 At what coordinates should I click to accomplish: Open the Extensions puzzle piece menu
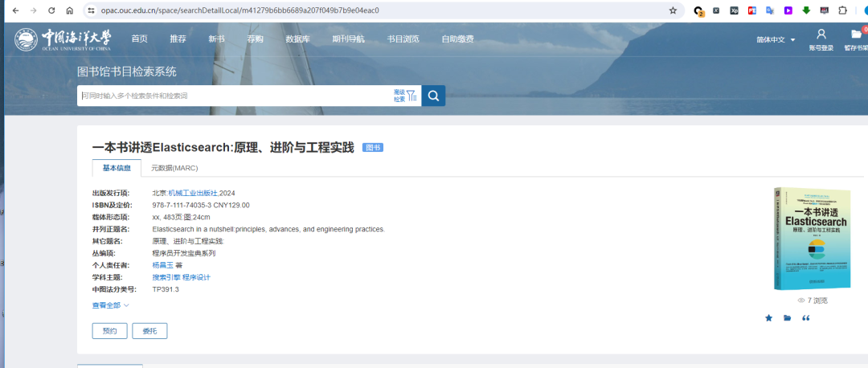coord(842,10)
